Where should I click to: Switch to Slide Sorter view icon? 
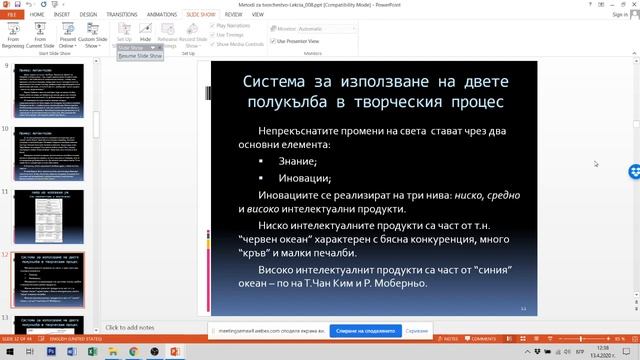[523, 339]
